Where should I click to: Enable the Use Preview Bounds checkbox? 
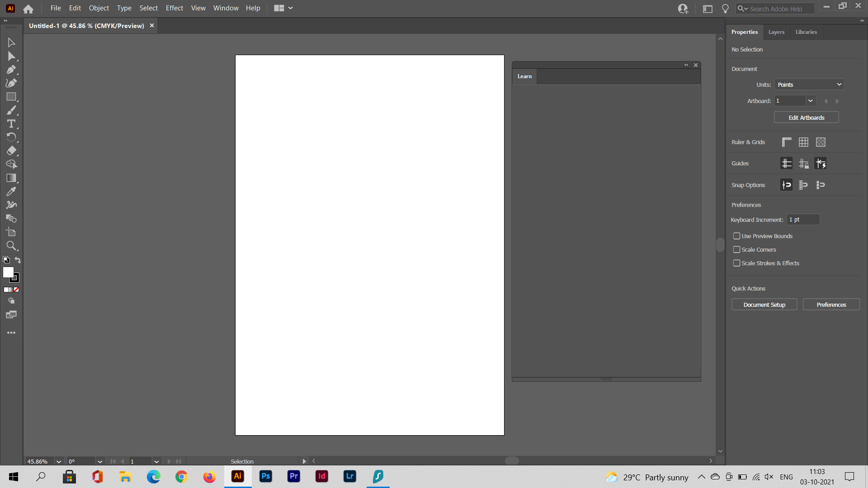pyautogui.click(x=737, y=236)
